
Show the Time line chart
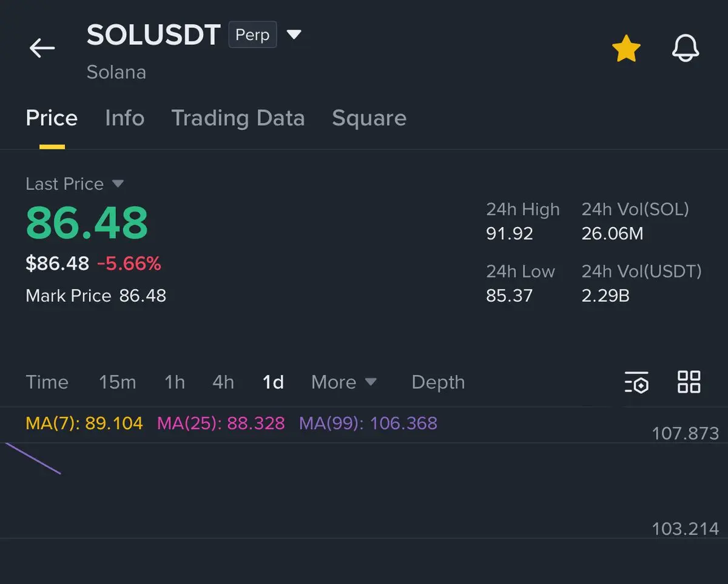[x=47, y=382]
